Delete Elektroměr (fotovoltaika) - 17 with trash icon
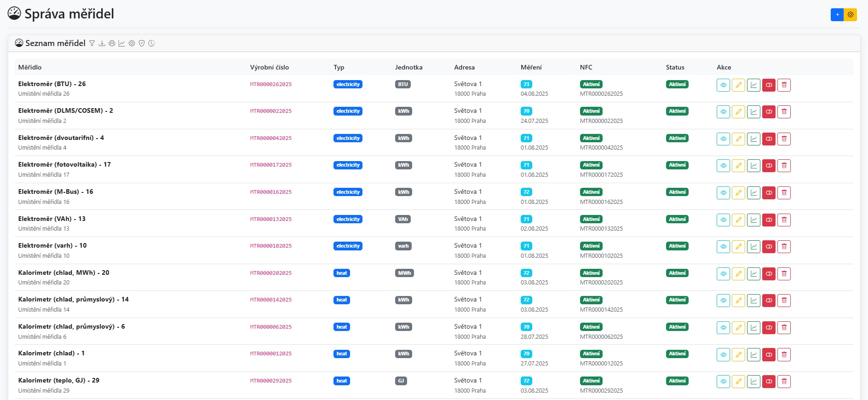This screenshot has height=400, width=868. 784,166
